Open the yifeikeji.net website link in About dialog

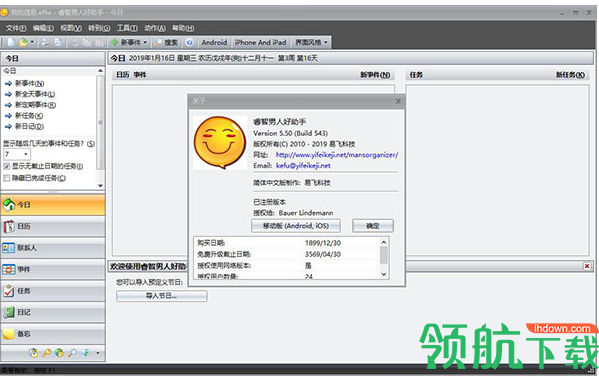click(337, 155)
